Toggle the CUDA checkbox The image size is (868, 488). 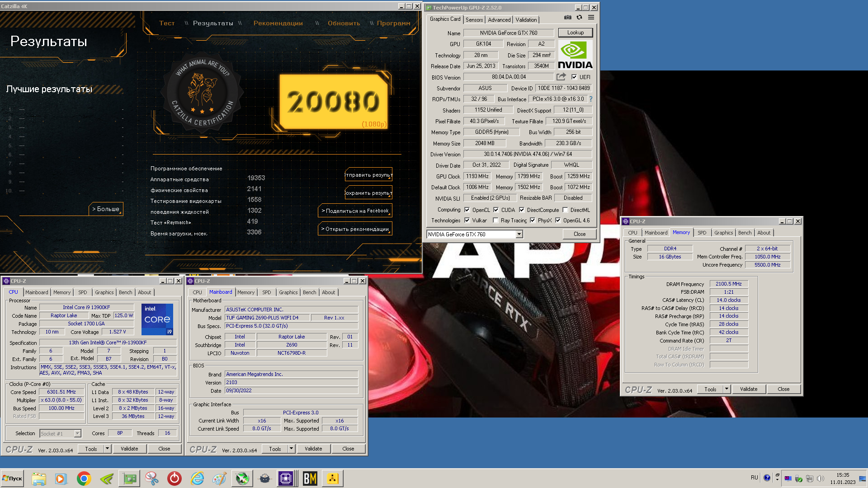[x=496, y=210]
